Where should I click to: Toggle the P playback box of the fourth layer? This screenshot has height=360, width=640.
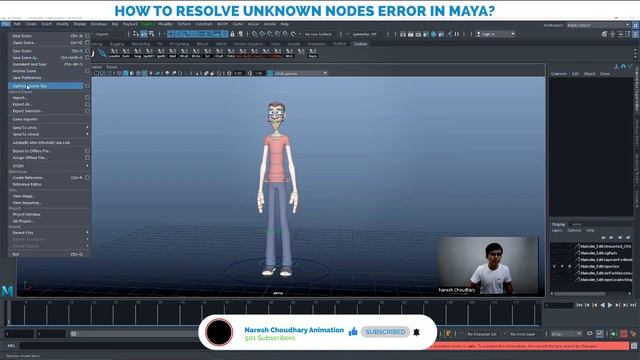(x=562, y=267)
